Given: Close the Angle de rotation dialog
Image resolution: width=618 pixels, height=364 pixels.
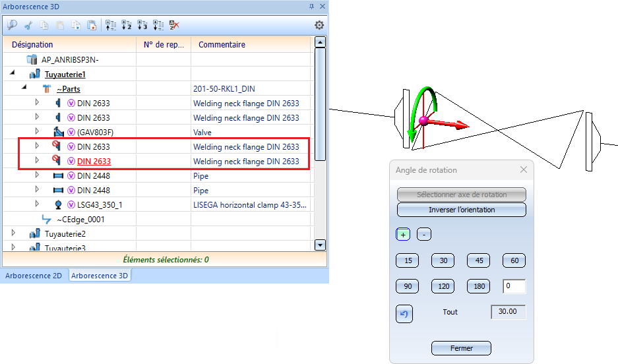Looking at the screenshot, I should (x=524, y=169).
